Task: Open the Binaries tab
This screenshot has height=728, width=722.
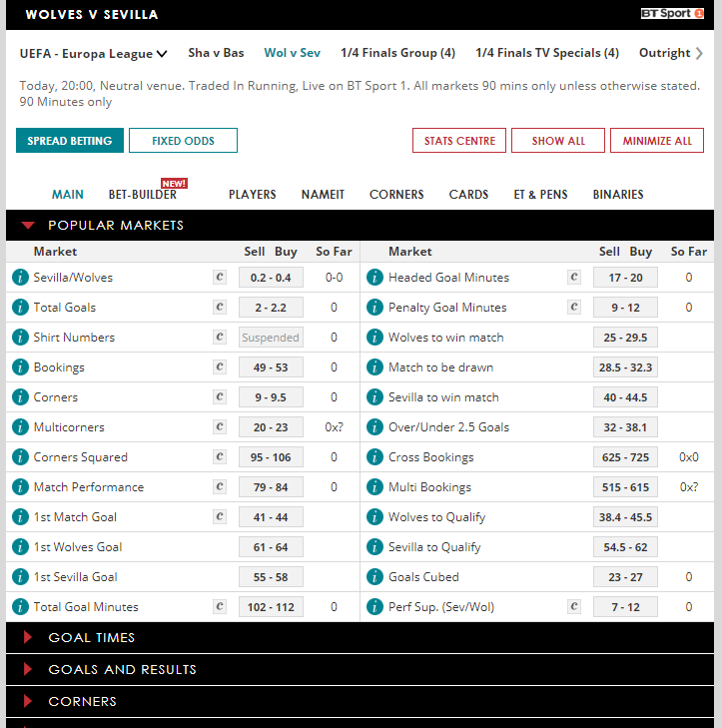Action: pyautogui.click(x=618, y=195)
